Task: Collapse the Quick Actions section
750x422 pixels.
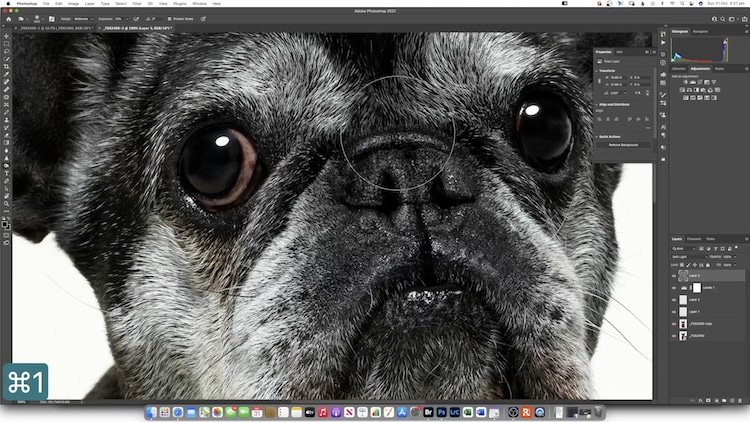Action: [x=597, y=136]
